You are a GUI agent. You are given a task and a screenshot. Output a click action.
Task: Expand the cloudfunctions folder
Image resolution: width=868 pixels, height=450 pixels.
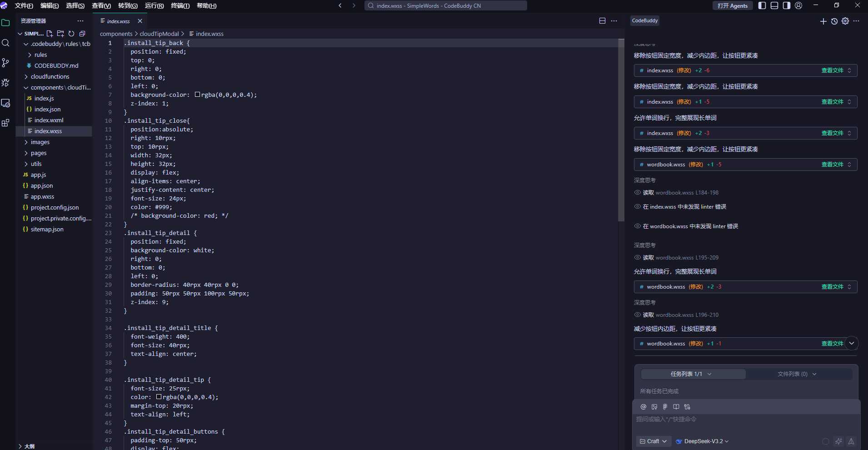coord(50,76)
